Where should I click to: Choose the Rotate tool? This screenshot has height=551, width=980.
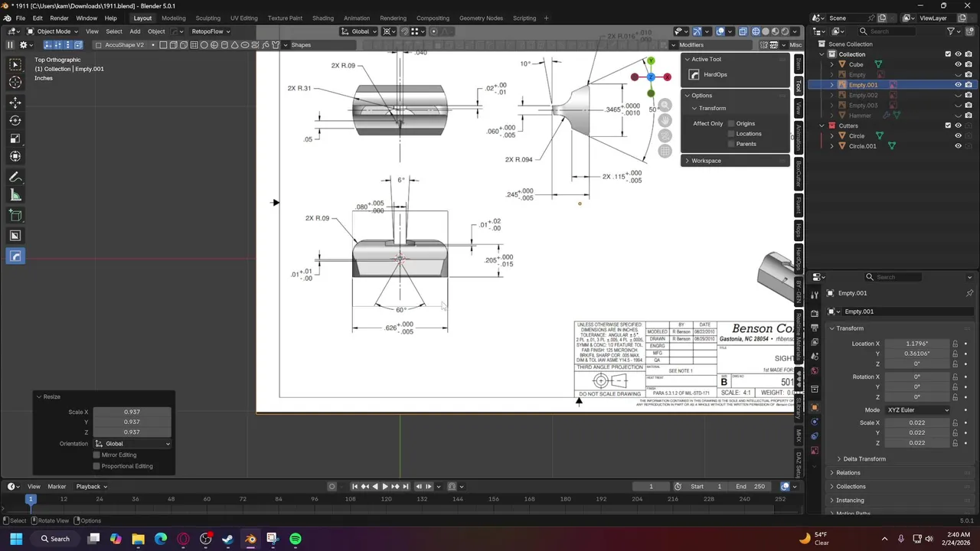coord(15,121)
